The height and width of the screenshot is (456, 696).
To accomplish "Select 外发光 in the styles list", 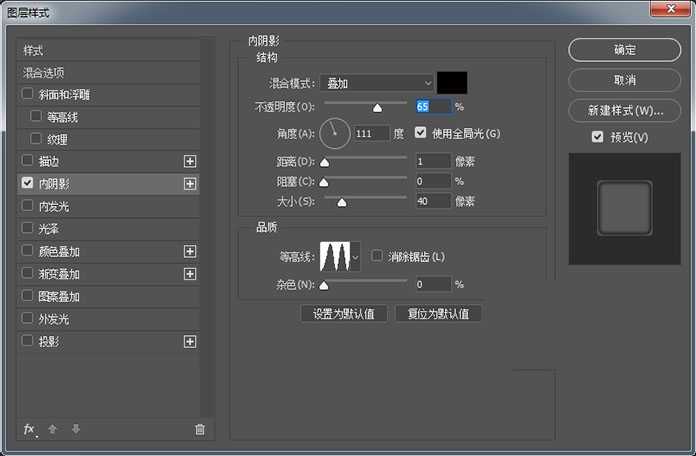I will [53, 319].
